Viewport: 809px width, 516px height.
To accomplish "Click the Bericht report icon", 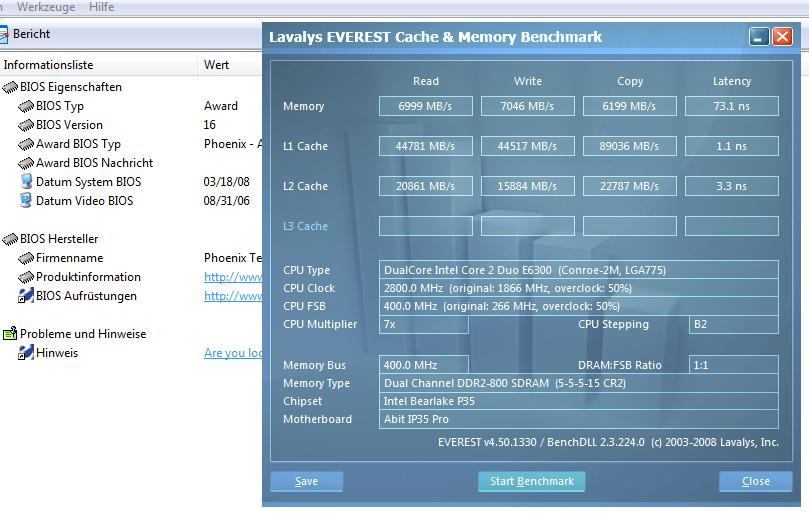I will click(x=4, y=35).
